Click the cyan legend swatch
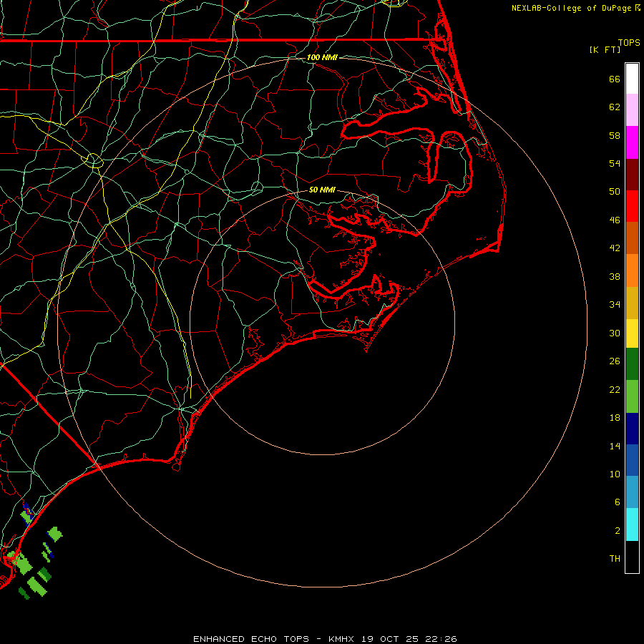Screen dimensions: 644x644 [632, 525]
